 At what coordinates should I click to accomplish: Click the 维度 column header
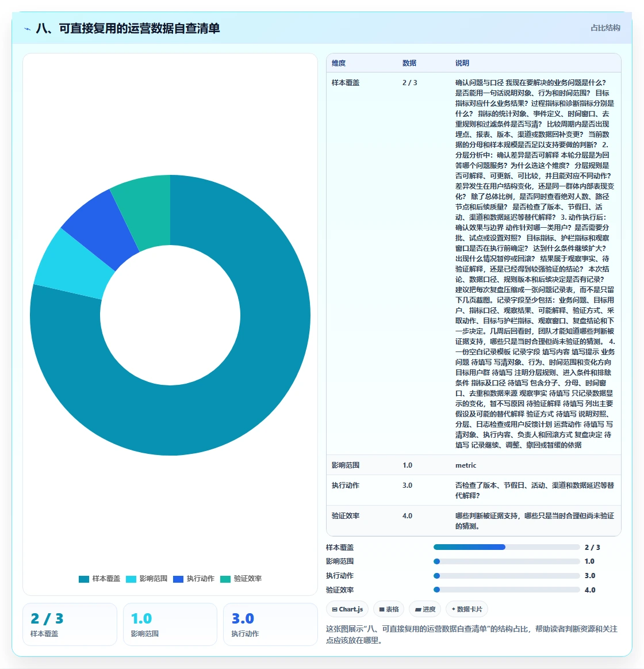coord(339,63)
